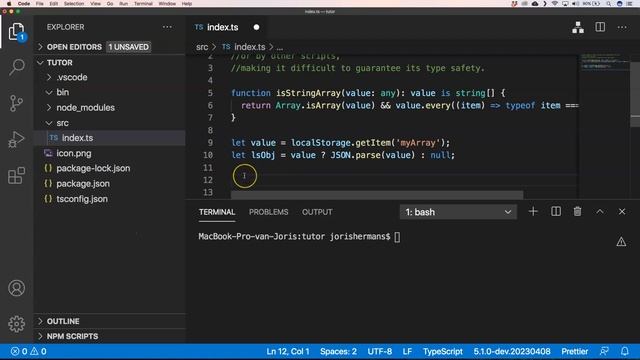Collapse the bin folder
Screen dimensions: 640x360
(62, 92)
